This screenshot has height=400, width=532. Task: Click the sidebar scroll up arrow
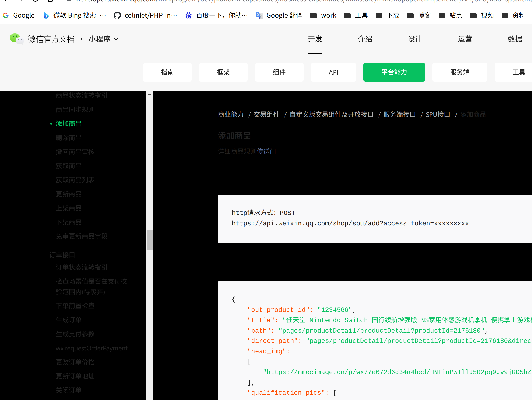pos(149,94)
